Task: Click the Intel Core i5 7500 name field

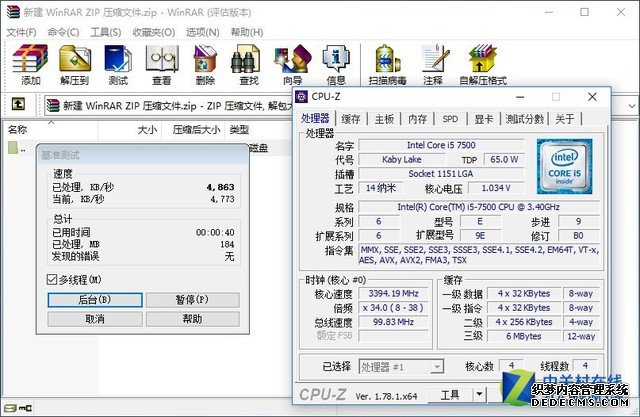Action: point(441,145)
